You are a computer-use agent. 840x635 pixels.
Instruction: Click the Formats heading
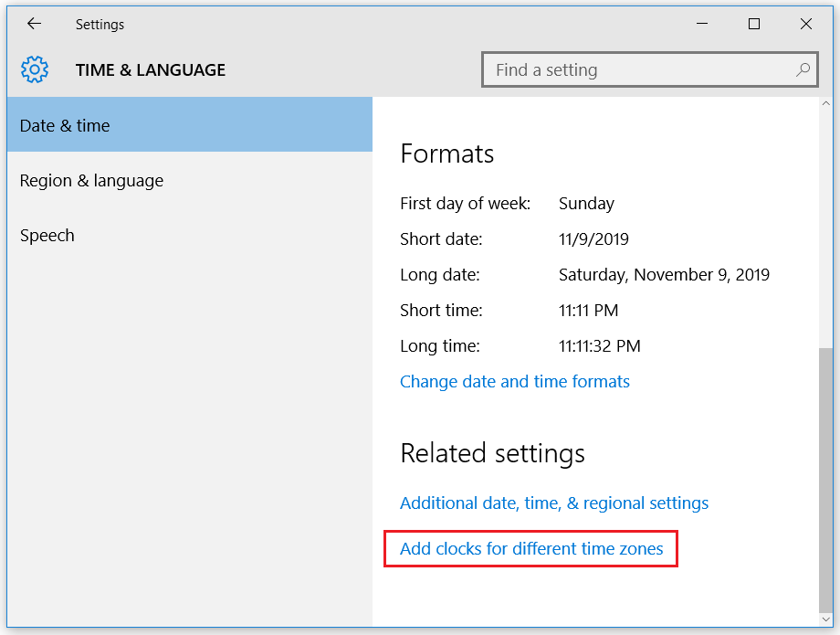pyautogui.click(x=446, y=153)
